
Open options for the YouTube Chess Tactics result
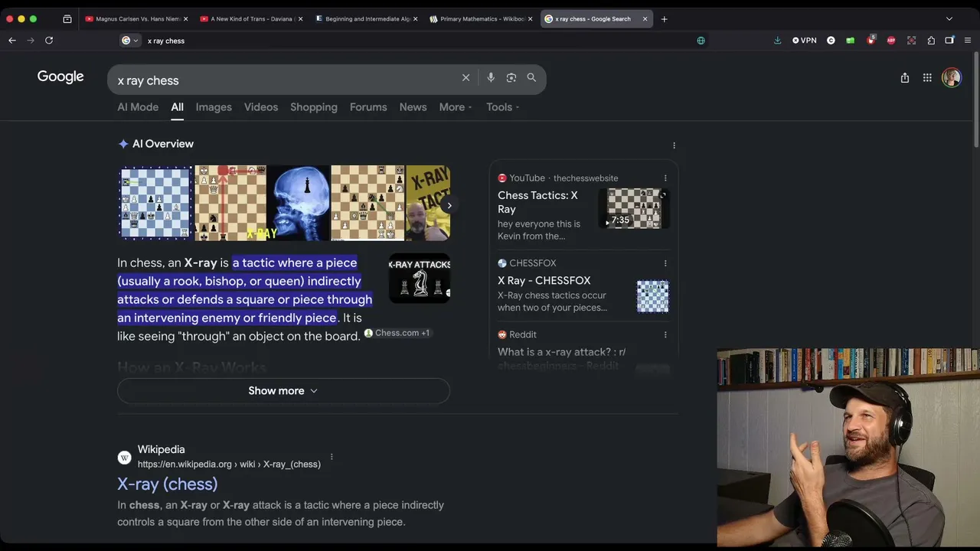(x=665, y=178)
